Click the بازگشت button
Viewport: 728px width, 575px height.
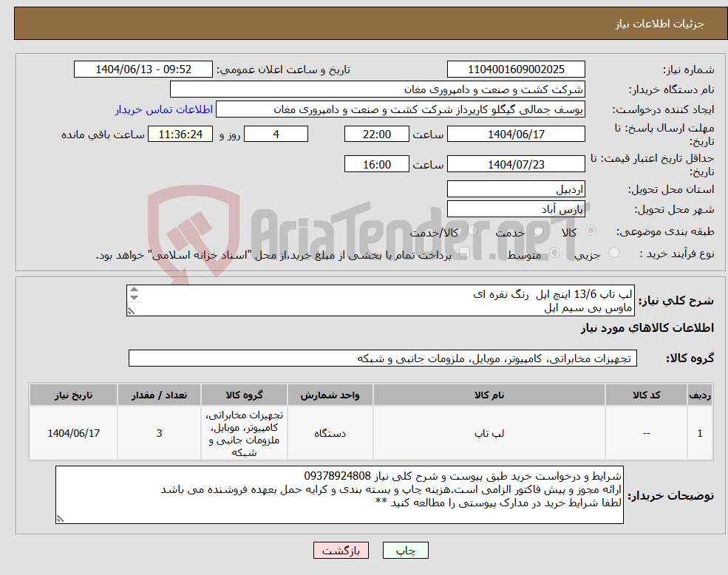click(x=341, y=550)
